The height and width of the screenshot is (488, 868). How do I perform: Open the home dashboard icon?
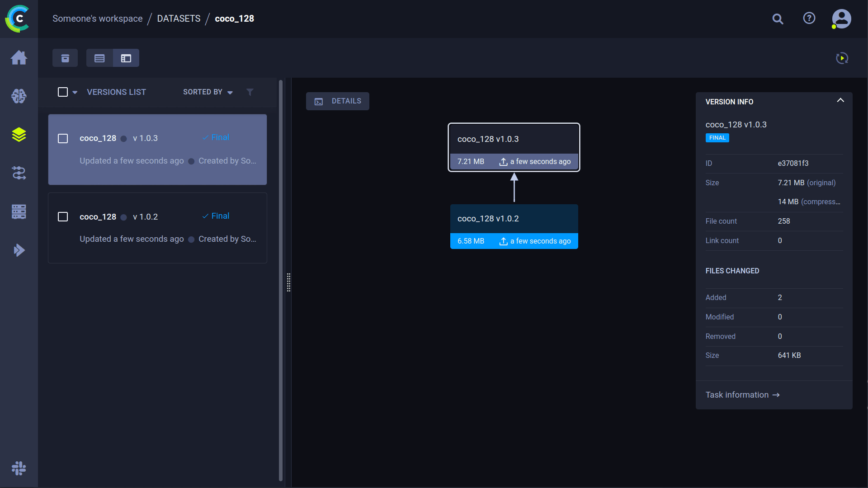(x=19, y=58)
